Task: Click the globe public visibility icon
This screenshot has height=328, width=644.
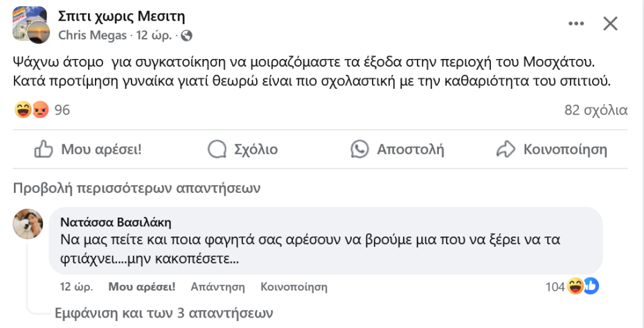Action: coord(186,35)
